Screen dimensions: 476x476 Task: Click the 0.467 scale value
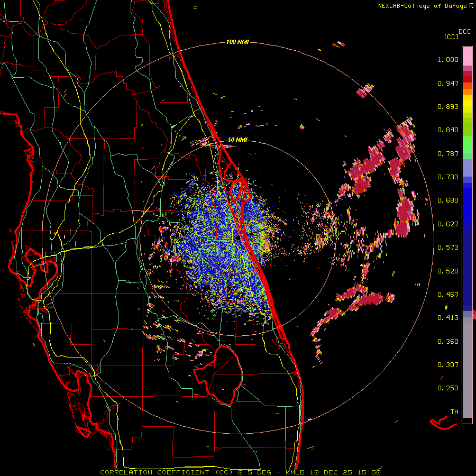pos(448,295)
